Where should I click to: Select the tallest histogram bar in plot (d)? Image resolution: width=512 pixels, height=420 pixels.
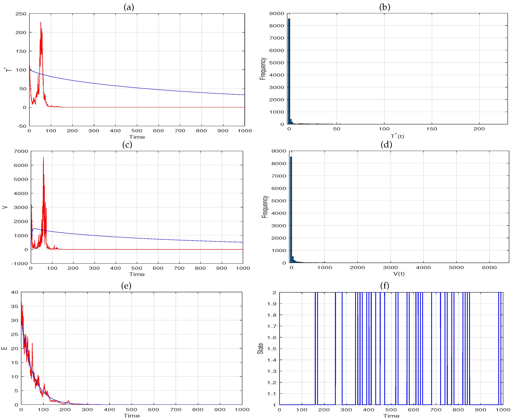[x=291, y=210]
